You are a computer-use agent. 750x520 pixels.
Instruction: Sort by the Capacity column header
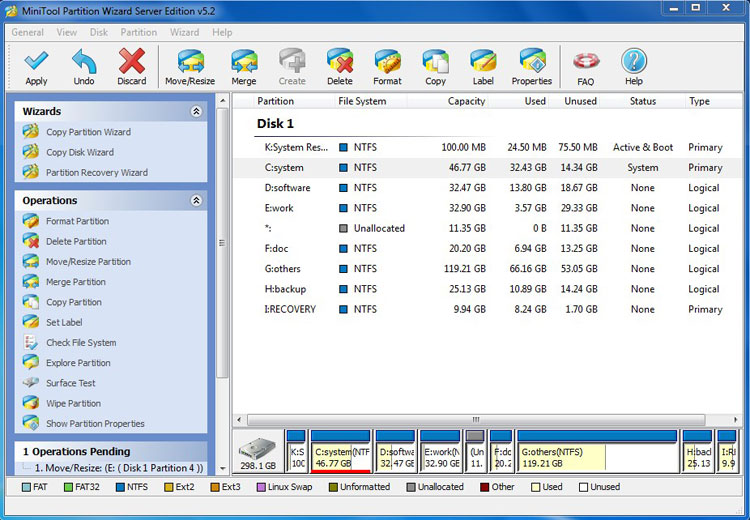(x=448, y=101)
